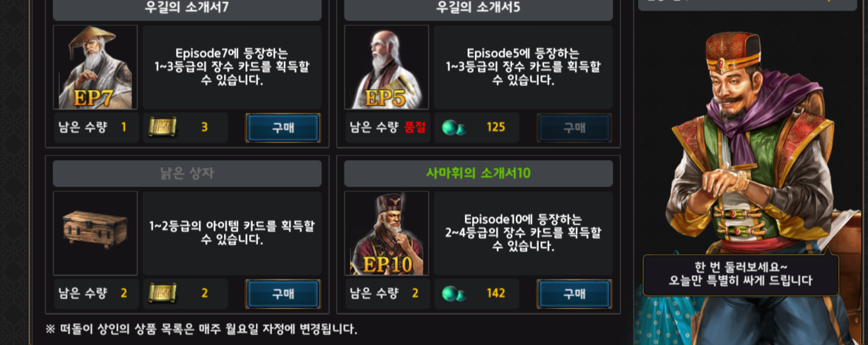Click the disabled 구매 button for 우길의 소개서5
Image resolution: width=868 pixels, height=345 pixels.
[x=574, y=128]
